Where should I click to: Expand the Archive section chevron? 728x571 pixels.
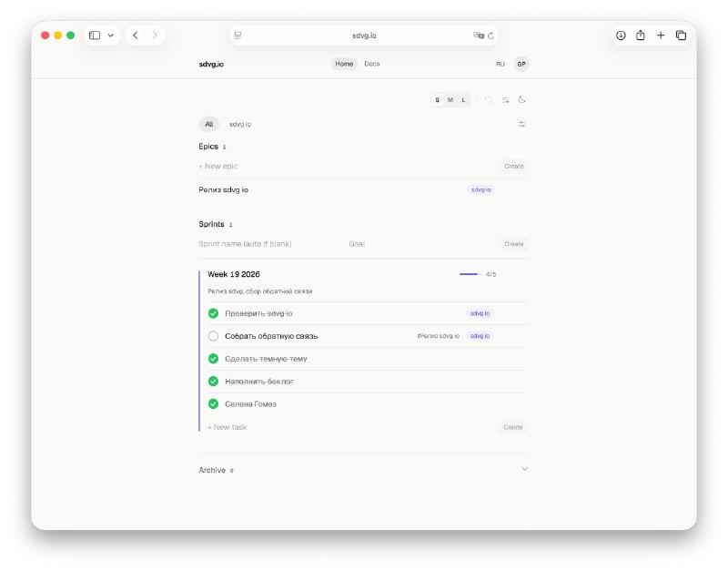click(x=525, y=469)
